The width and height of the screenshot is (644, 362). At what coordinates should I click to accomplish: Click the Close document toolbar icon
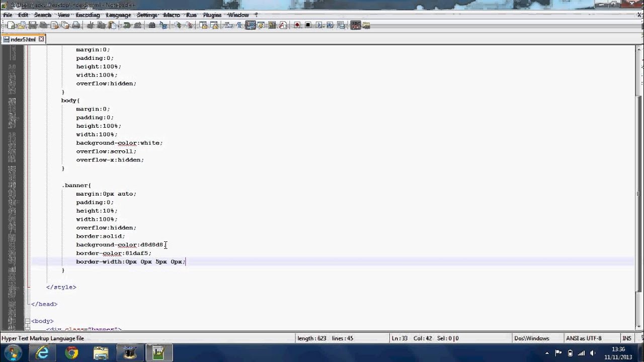click(x=54, y=25)
